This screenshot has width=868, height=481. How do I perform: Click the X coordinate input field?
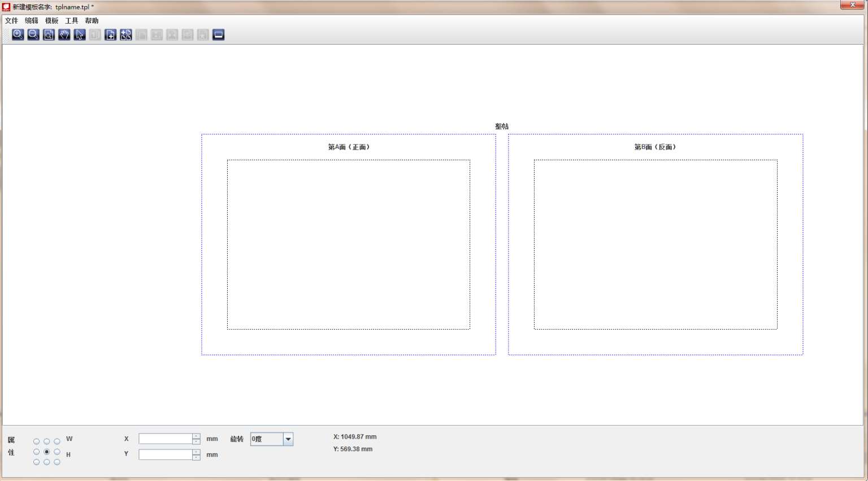click(x=166, y=439)
